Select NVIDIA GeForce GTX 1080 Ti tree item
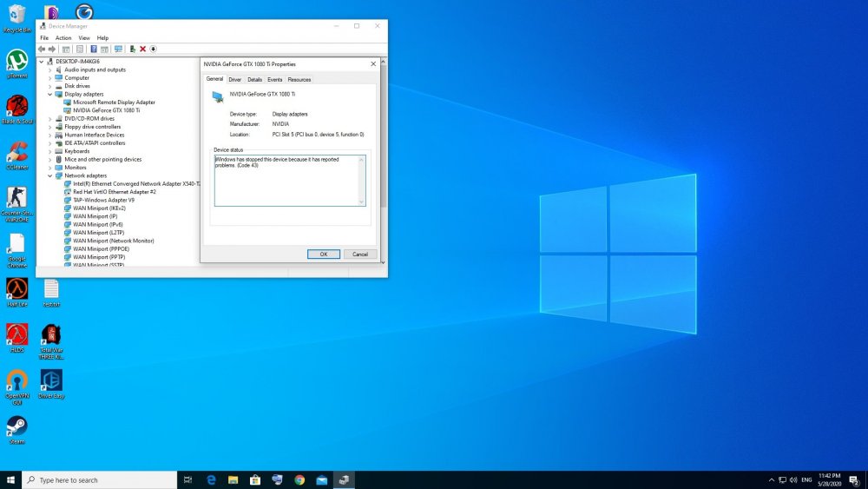Screen dimensions: 868x489 [x=106, y=110]
